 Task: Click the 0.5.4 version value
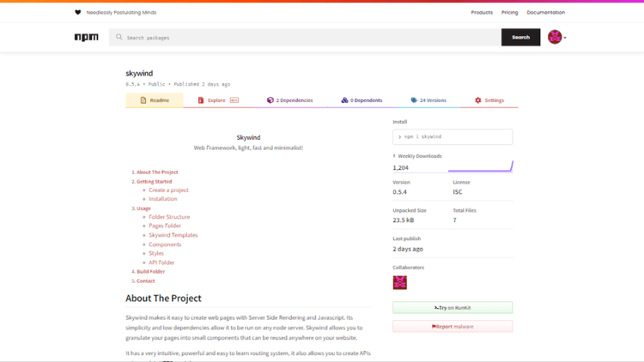tap(399, 191)
